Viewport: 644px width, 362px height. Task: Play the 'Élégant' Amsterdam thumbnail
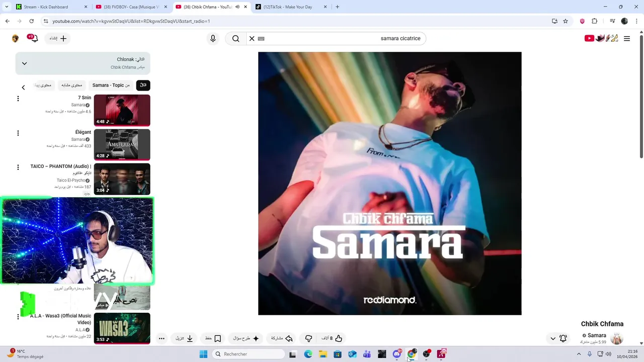coord(122,145)
